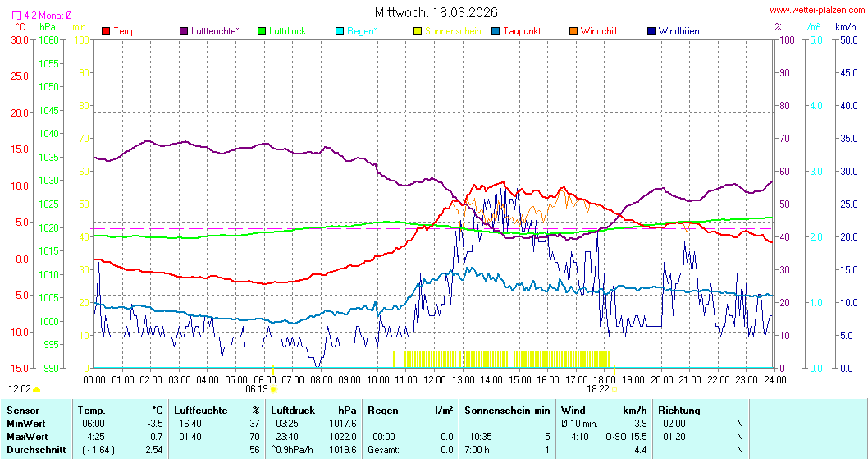This screenshot has width=868, height=459.
Task: Click the sun icon beside 12:02
Action: click(x=37, y=389)
